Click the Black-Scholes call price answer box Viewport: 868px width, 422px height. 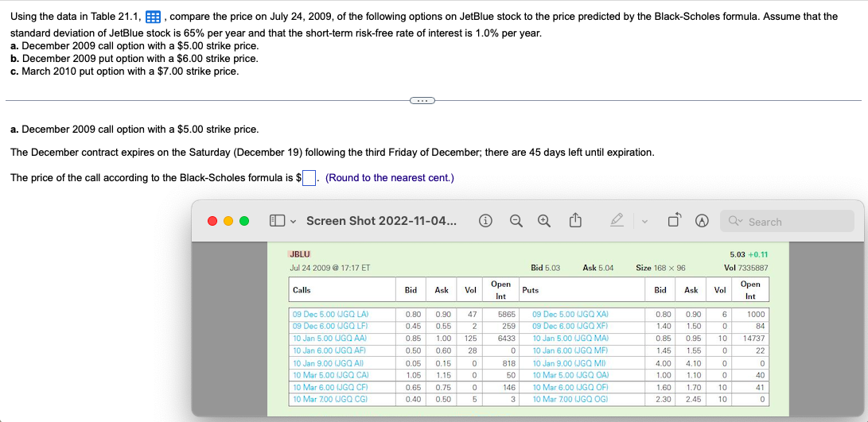[x=309, y=178]
